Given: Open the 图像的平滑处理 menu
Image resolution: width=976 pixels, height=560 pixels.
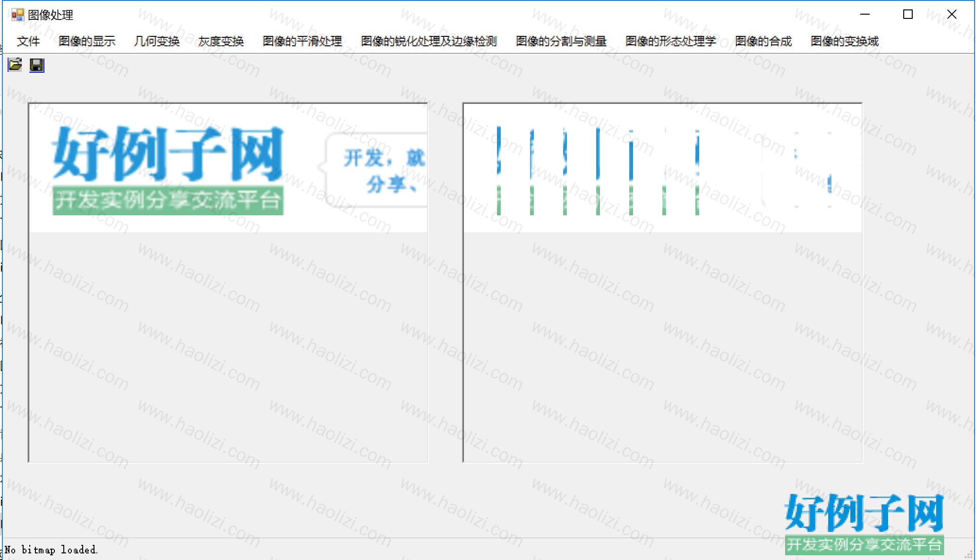Looking at the screenshot, I should coord(302,42).
